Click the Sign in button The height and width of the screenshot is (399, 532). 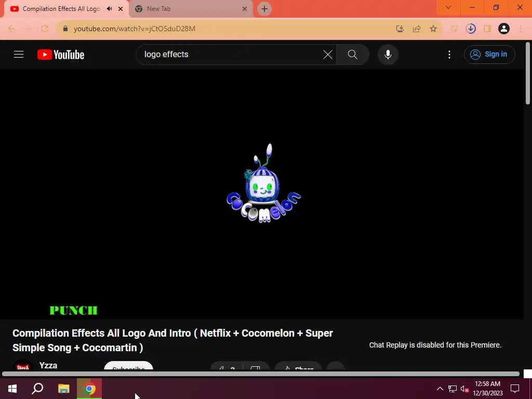click(489, 54)
